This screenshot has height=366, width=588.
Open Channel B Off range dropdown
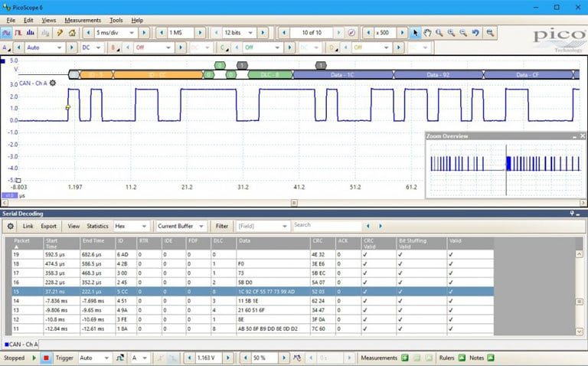coord(168,47)
